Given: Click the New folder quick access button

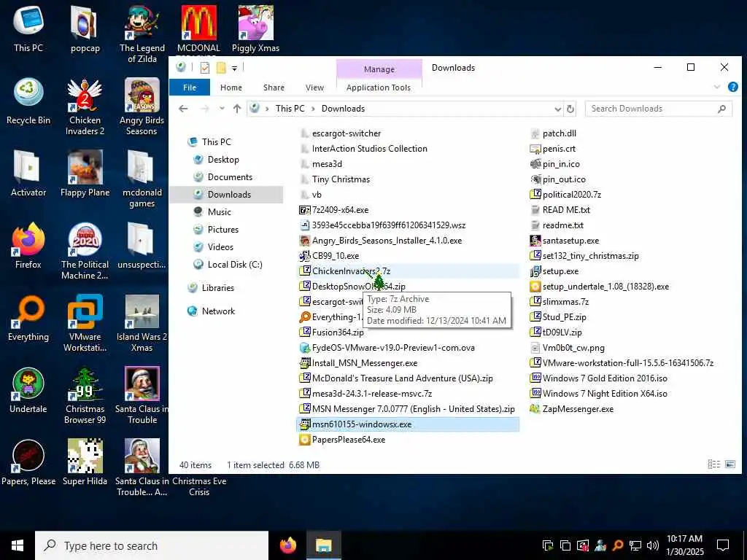Looking at the screenshot, I should point(221,68).
